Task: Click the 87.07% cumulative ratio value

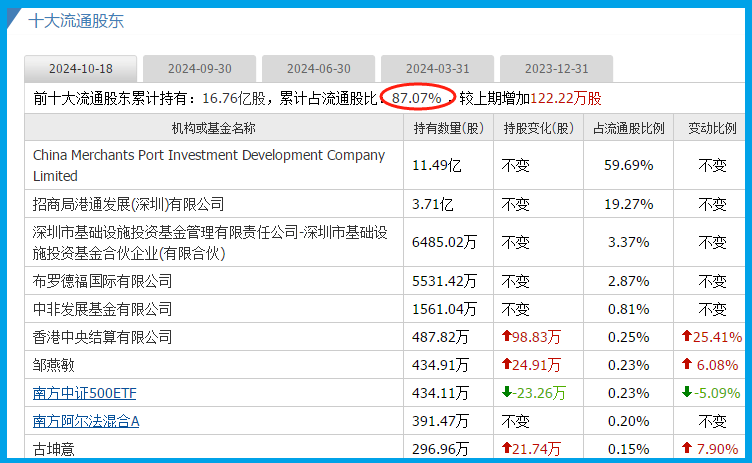Action: [x=417, y=98]
